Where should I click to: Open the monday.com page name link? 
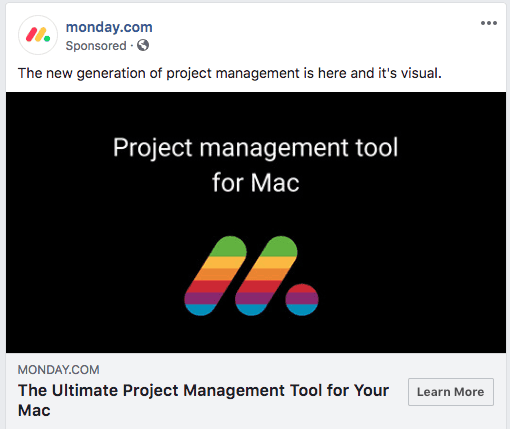[x=109, y=27]
